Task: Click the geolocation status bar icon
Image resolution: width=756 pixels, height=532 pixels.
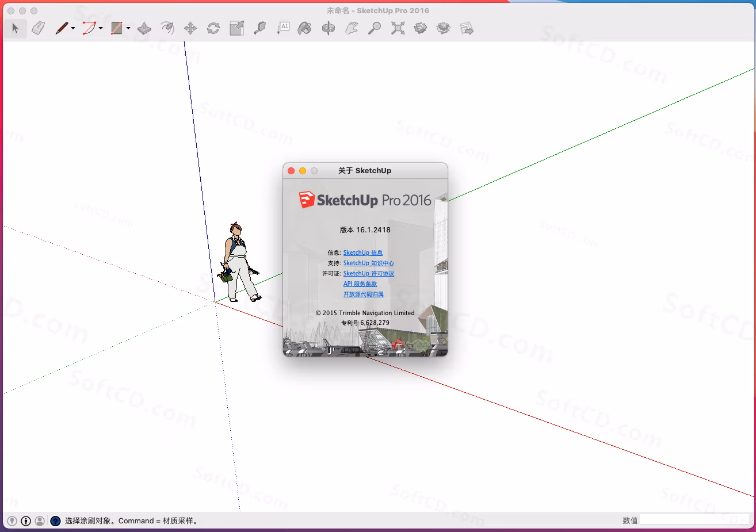Action: [x=12, y=520]
